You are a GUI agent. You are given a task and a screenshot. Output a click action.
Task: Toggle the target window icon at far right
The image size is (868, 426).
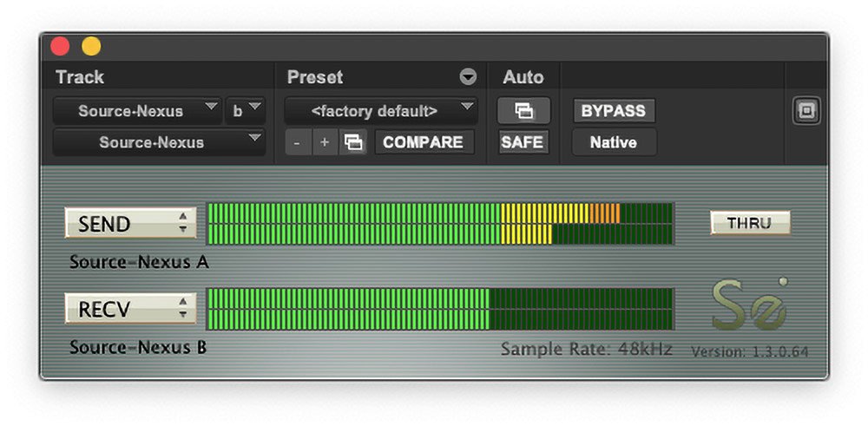click(806, 111)
